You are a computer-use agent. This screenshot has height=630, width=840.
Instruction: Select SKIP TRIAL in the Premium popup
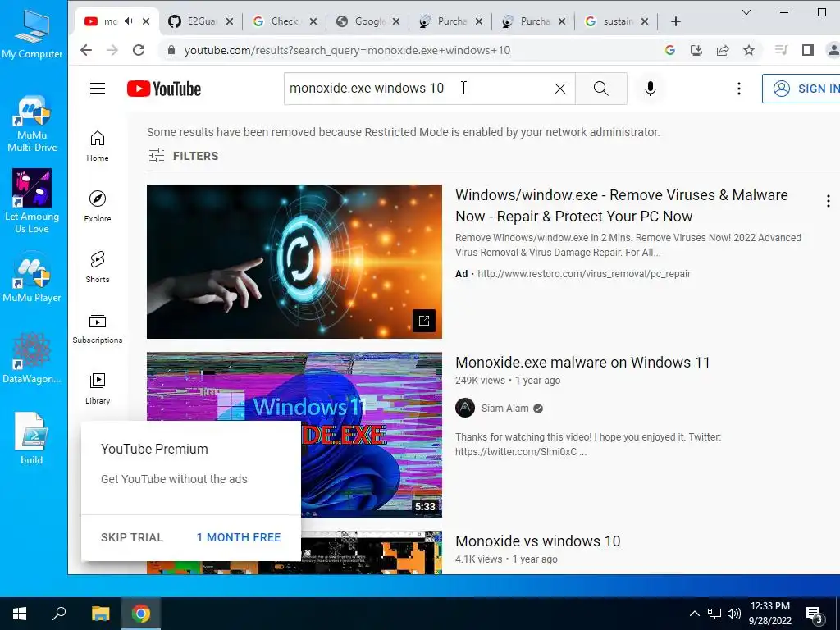132,537
